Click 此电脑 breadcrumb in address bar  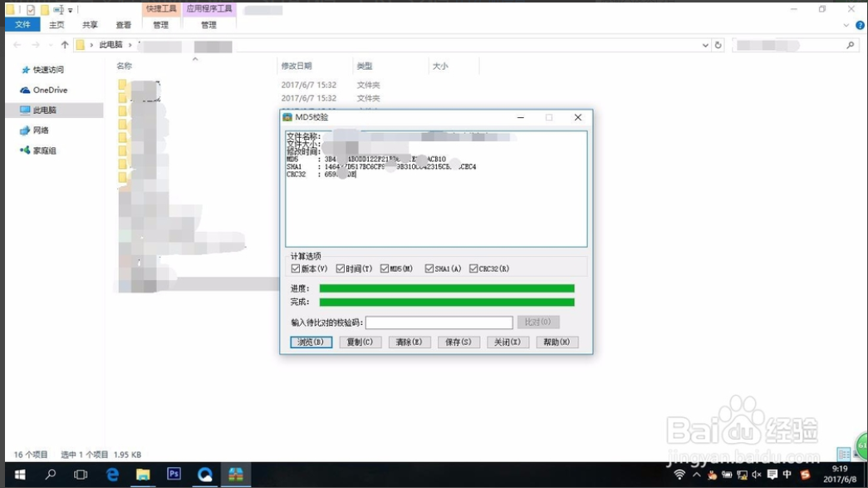[110, 45]
